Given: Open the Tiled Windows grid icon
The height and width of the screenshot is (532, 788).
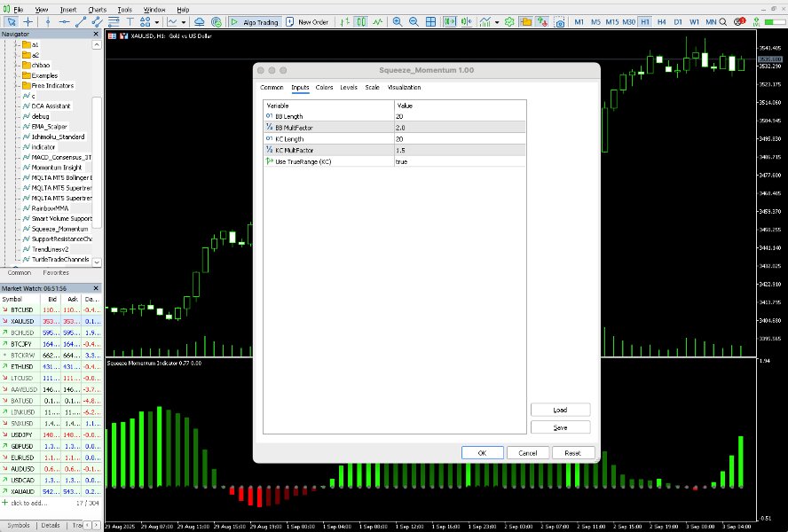Looking at the screenshot, I should (x=430, y=22).
